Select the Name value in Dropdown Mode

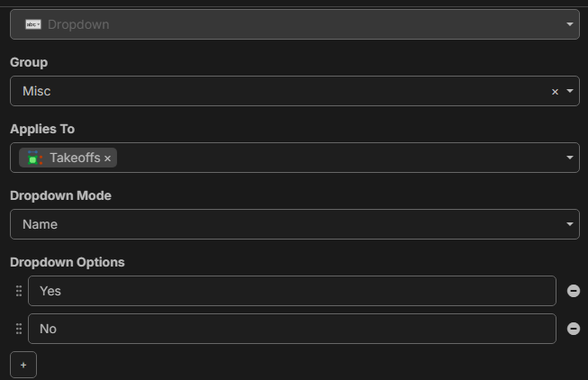point(40,224)
